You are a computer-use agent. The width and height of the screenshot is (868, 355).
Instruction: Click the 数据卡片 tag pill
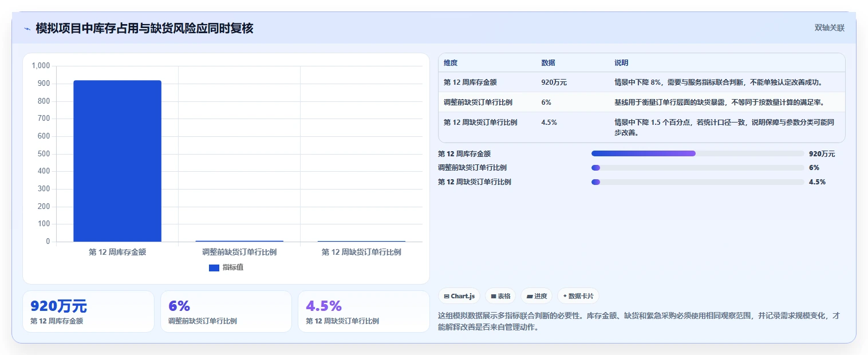coord(578,296)
